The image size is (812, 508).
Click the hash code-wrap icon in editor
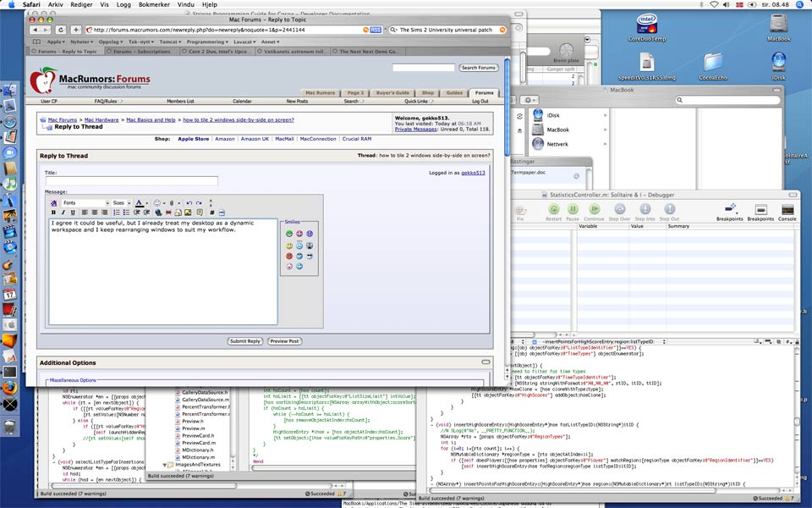pyautogui.click(x=211, y=213)
